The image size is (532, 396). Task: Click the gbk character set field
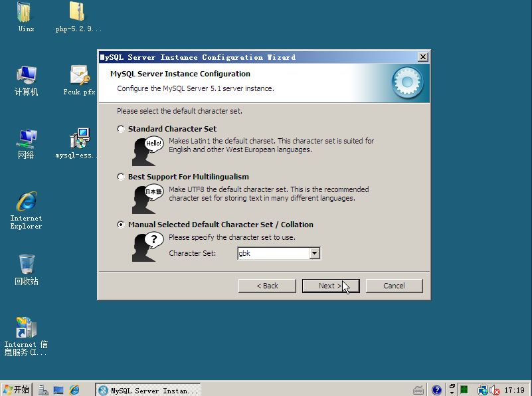click(x=274, y=253)
